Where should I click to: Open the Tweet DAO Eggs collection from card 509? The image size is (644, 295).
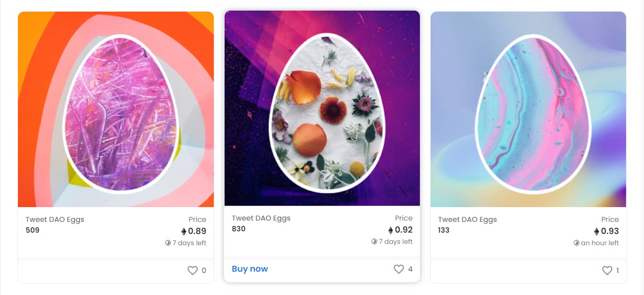coord(55,219)
